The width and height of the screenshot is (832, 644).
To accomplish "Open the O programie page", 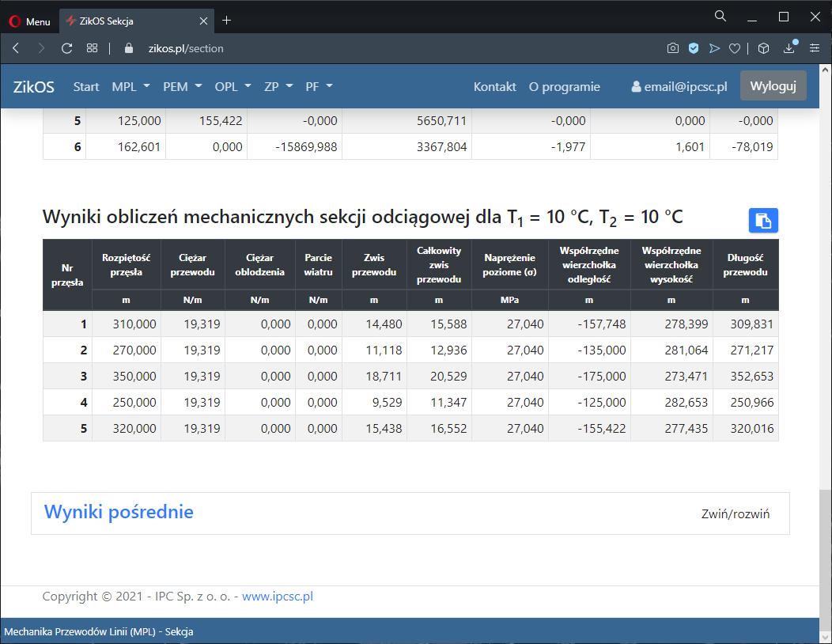I will pyautogui.click(x=564, y=87).
